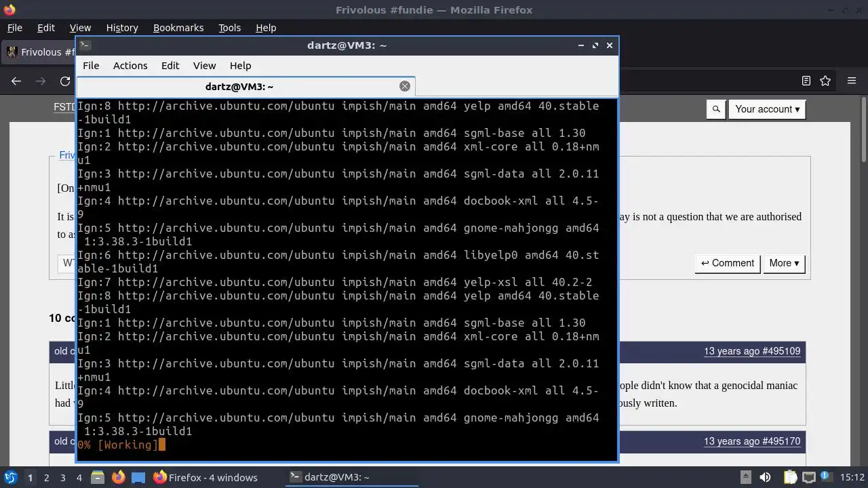Open Firefox View menu

pyautogui.click(x=80, y=28)
